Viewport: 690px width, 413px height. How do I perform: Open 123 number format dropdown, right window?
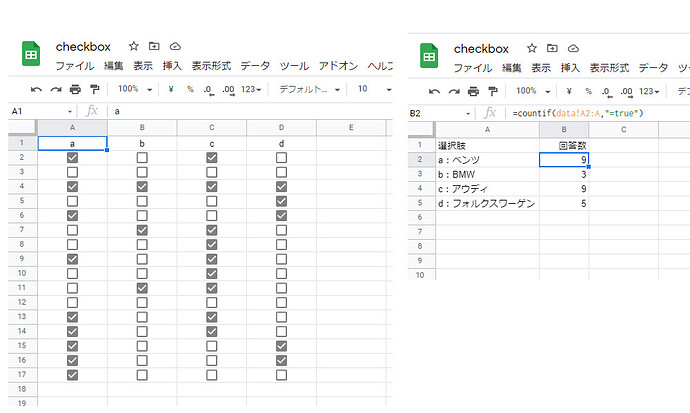pos(649,92)
